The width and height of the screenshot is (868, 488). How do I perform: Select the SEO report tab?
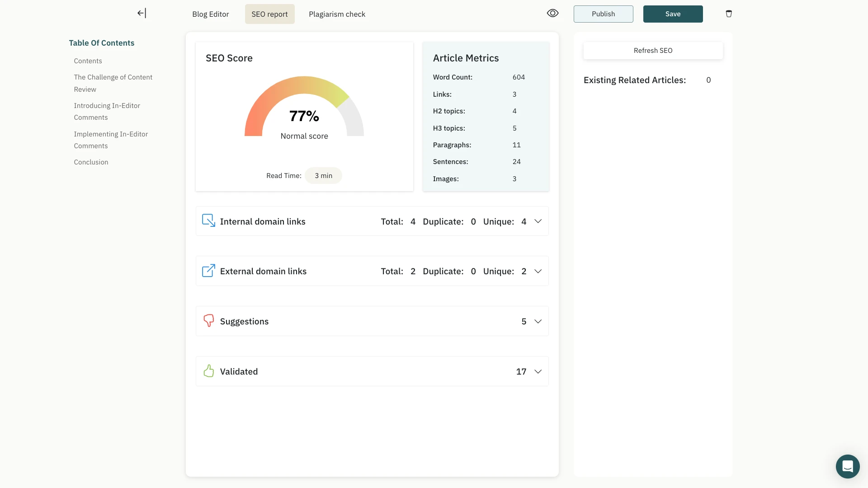269,14
